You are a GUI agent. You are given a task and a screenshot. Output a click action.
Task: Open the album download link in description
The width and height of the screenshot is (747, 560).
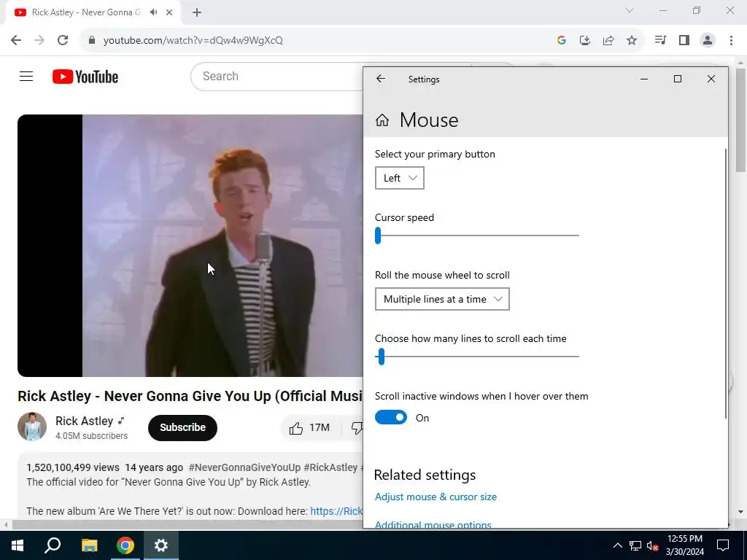click(336, 511)
